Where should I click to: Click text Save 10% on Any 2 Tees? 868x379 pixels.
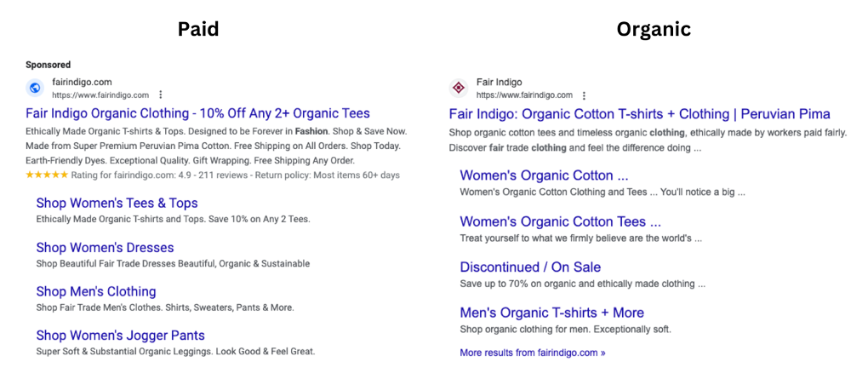coord(260,219)
